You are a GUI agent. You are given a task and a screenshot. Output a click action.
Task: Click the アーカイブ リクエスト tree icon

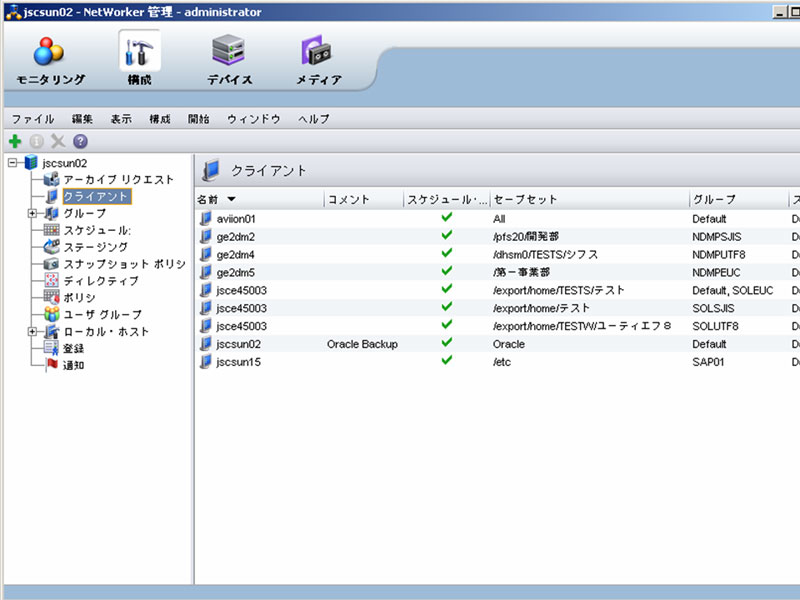[52, 179]
